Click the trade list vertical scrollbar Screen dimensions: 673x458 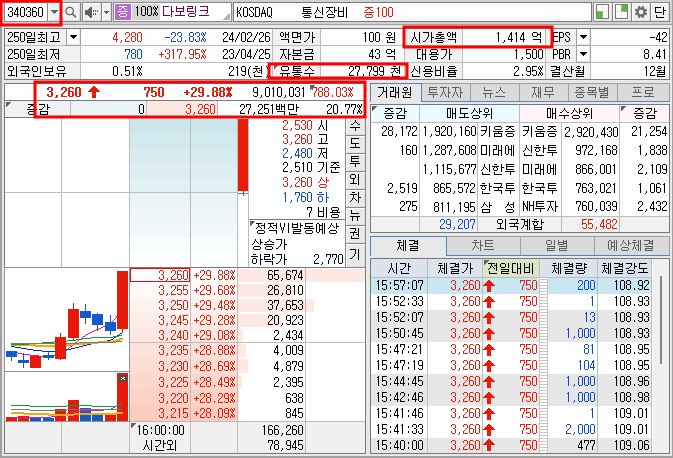tap(661, 320)
